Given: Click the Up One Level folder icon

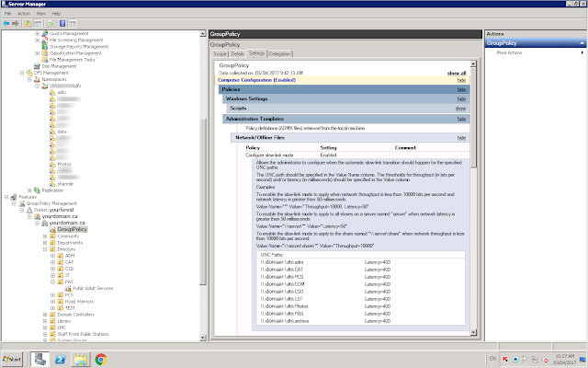Looking at the screenshot, I should click(x=28, y=23).
